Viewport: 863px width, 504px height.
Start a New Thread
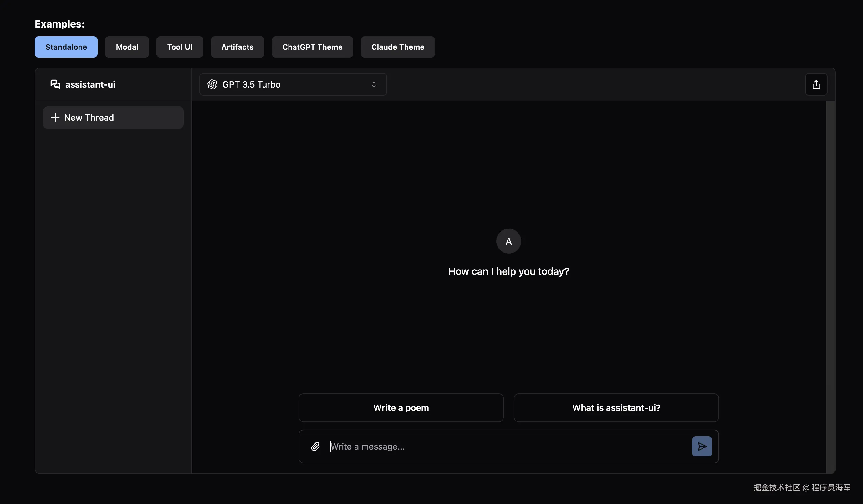pos(113,118)
